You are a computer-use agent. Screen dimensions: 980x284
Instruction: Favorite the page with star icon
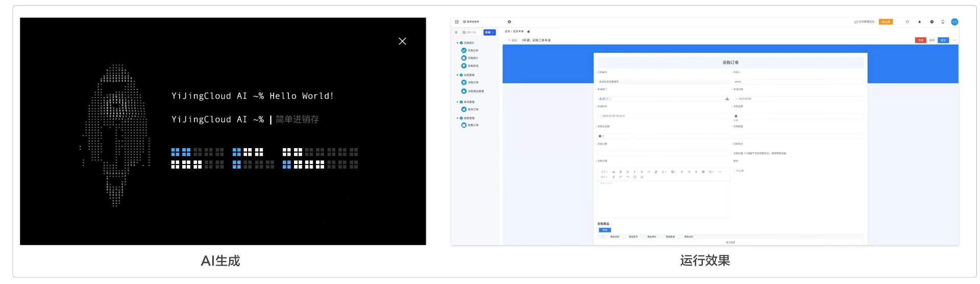pyautogui.click(x=528, y=32)
